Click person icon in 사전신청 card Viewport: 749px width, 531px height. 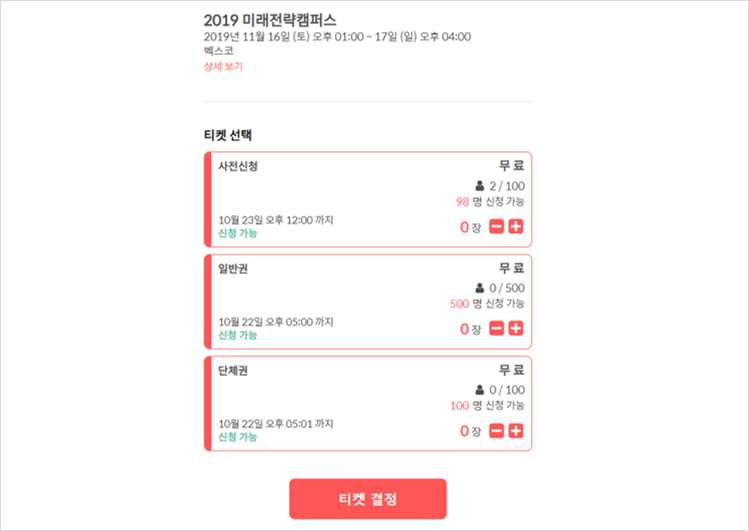480,186
